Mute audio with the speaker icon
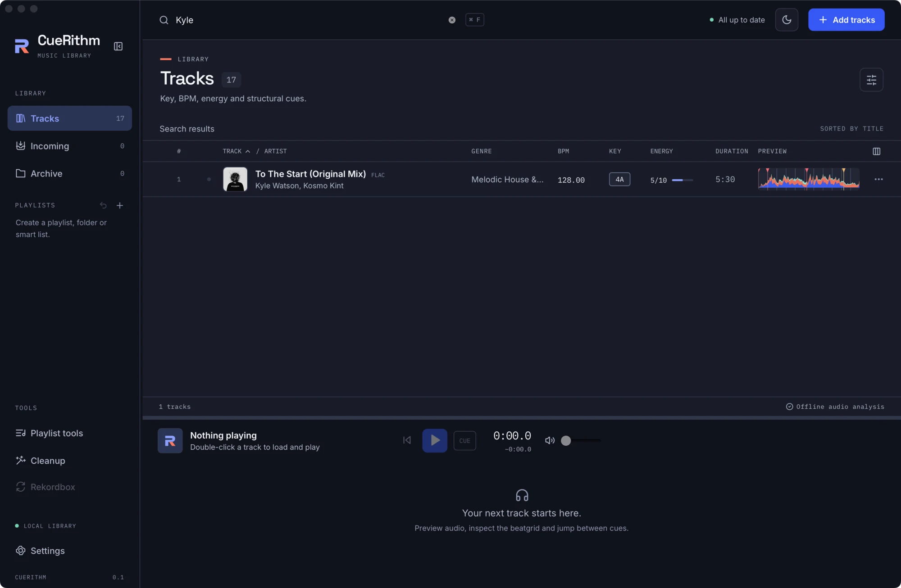Viewport: 901px width, 588px height. [550, 440]
